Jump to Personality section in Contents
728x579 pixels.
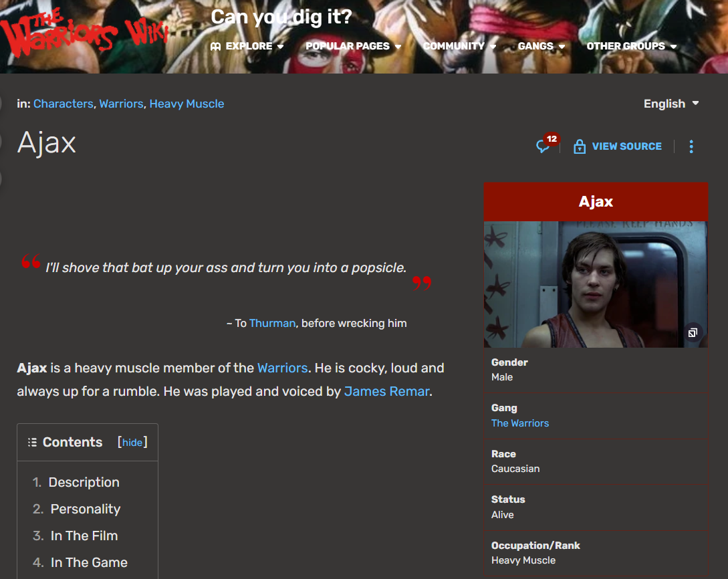(86, 509)
